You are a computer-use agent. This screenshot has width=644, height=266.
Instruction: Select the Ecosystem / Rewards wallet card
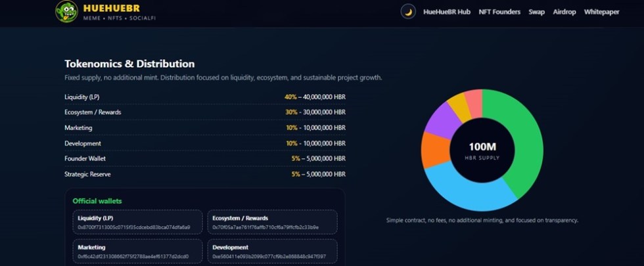point(272,222)
